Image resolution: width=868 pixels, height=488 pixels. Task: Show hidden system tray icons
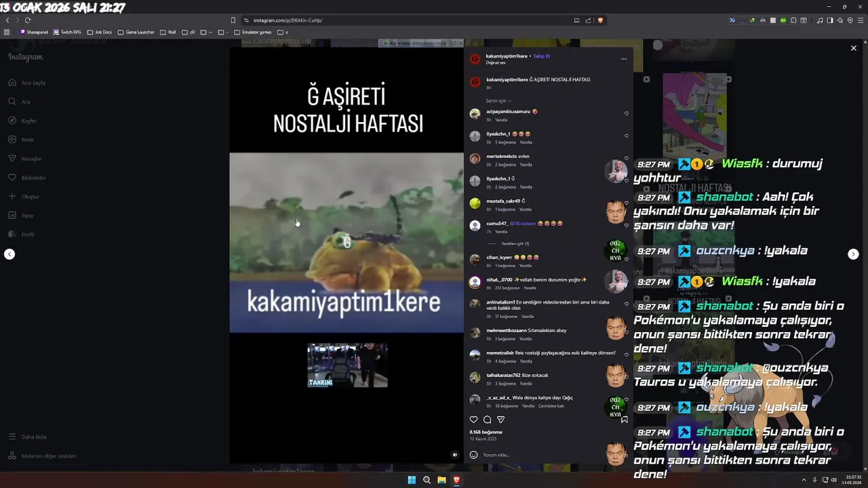[804, 480]
